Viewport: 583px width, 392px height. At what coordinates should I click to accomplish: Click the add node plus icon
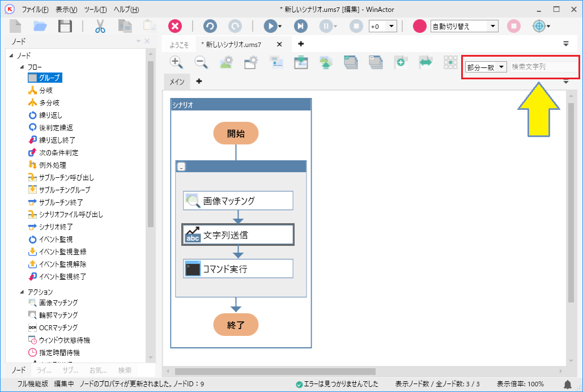[x=401, y=62]
